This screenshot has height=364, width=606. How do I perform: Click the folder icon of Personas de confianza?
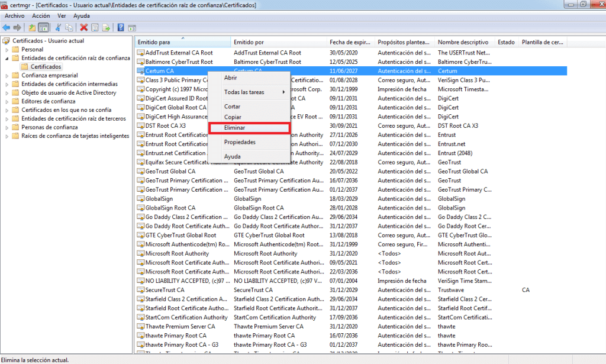[15, 127]
